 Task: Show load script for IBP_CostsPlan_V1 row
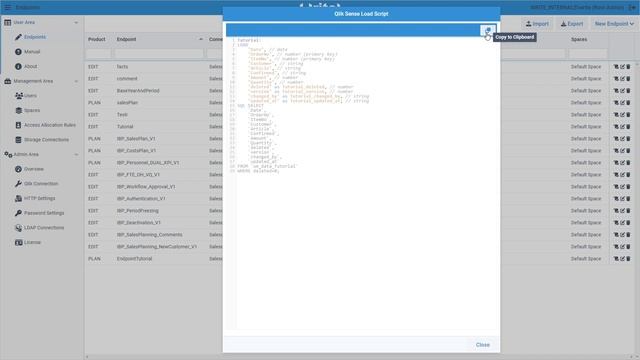[616, 151]
